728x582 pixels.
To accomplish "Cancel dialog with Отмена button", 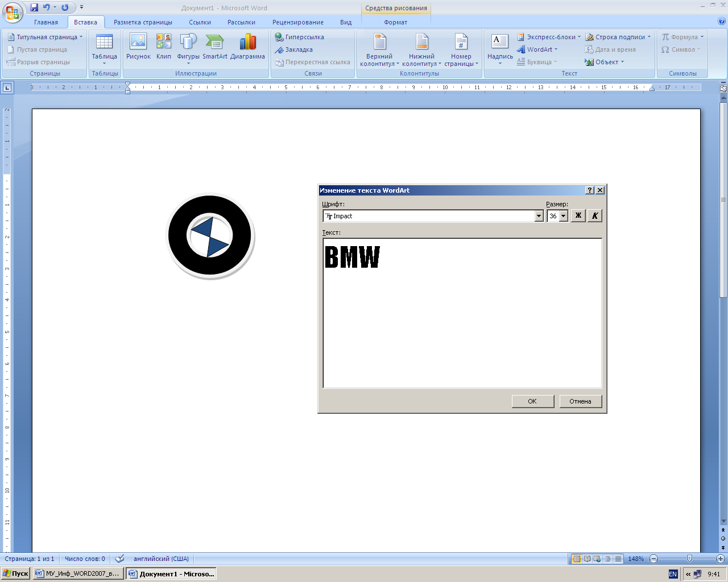I will (580, 401).
